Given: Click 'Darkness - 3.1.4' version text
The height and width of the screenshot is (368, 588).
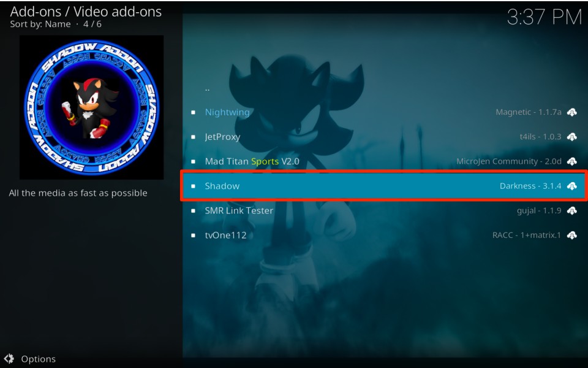Looking at the screenshot, I should pyautogui.click(x=530, y=186).
